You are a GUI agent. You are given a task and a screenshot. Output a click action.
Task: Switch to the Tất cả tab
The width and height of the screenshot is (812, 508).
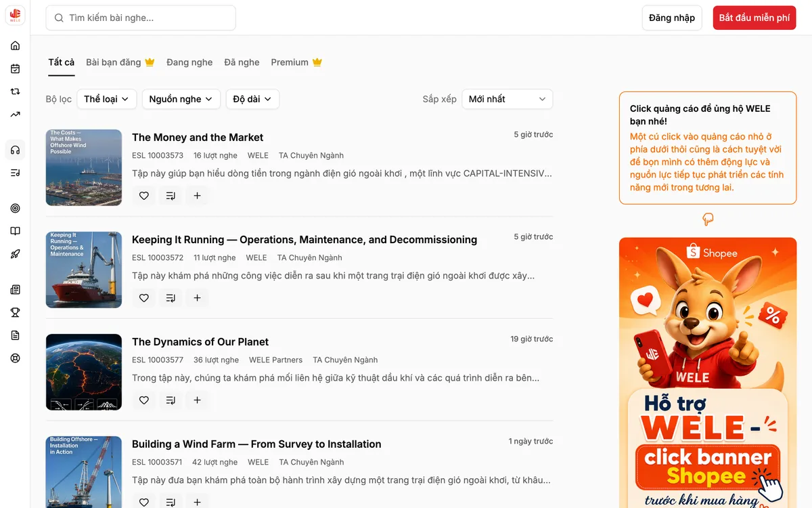coord(62,62)
